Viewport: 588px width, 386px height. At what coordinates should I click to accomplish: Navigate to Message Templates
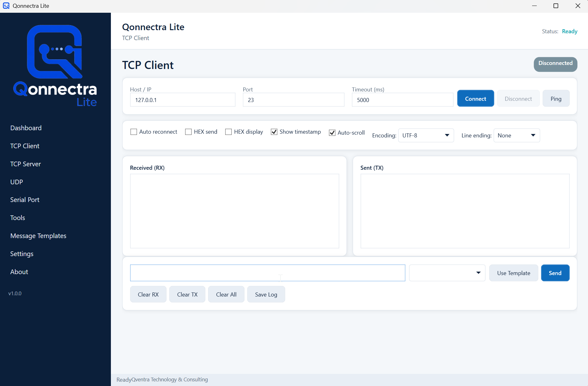(x=38, y=236)
